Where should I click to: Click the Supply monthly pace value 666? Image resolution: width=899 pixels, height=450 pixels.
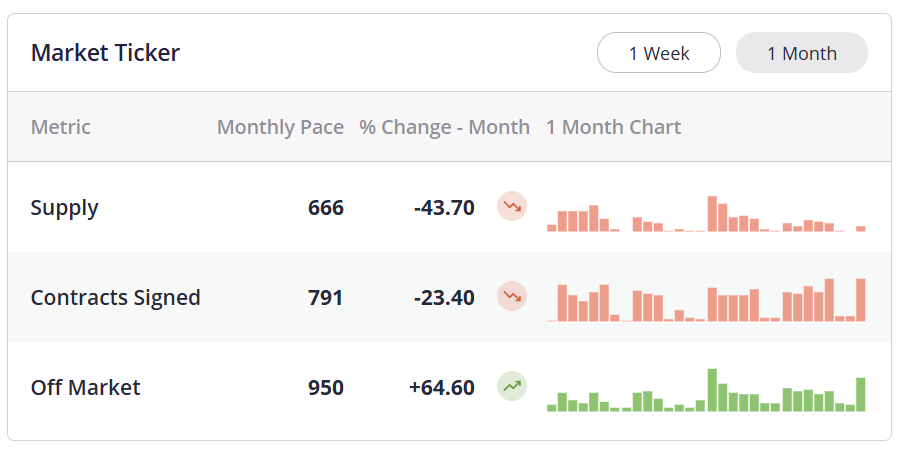click(326, 208)
